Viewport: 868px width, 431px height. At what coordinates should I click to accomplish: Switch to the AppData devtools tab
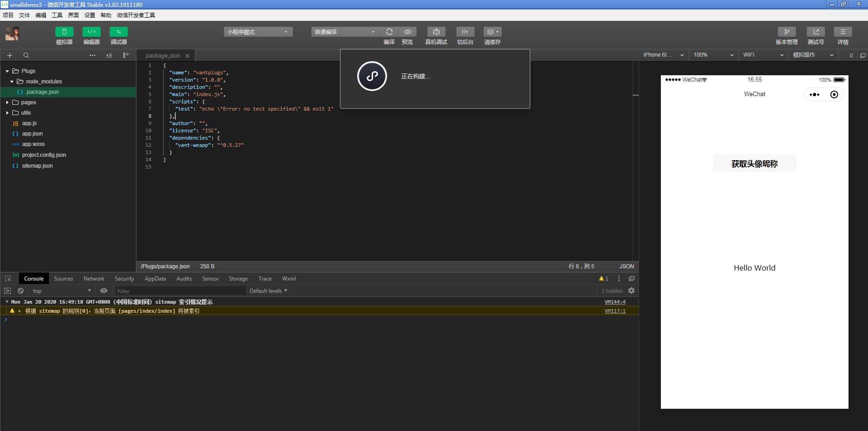point(155,279)
